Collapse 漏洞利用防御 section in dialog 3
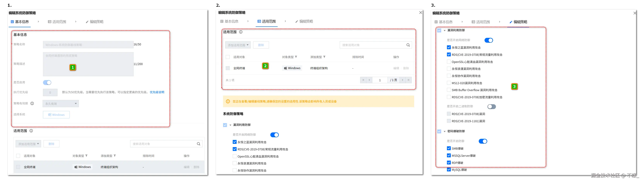This screenshot has height=183, width=644. coord(445,30)
